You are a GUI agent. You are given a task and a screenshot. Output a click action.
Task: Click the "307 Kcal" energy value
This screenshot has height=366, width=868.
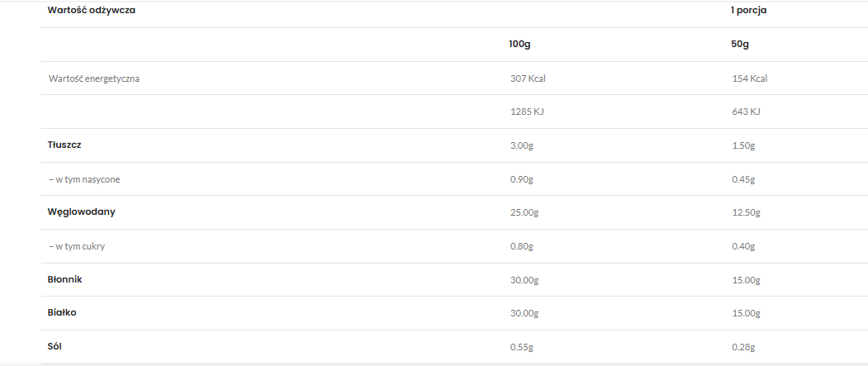[528, 78]
